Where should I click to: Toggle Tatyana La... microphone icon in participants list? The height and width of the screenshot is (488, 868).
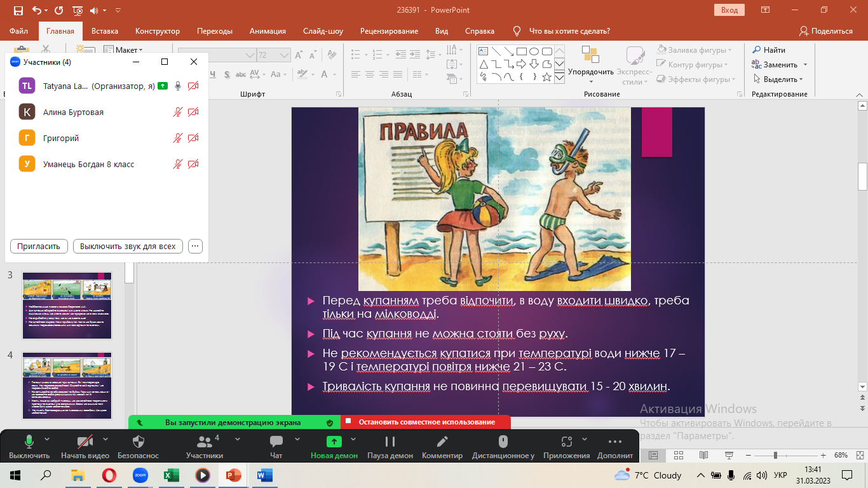coord(178,86)
